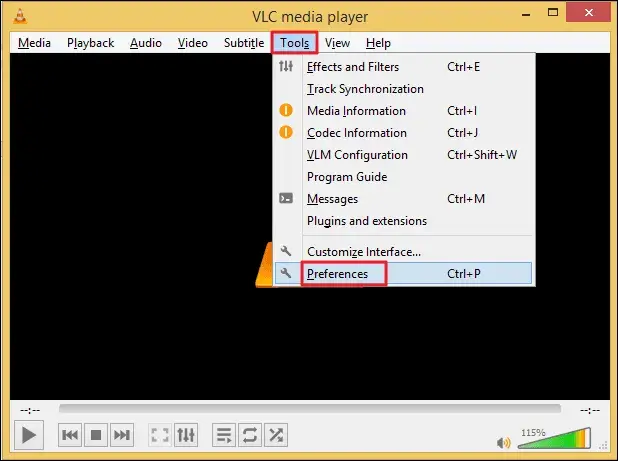The image size is (618, 461).
Task: Maximize the VLC window
Action: tap(553, 13)
